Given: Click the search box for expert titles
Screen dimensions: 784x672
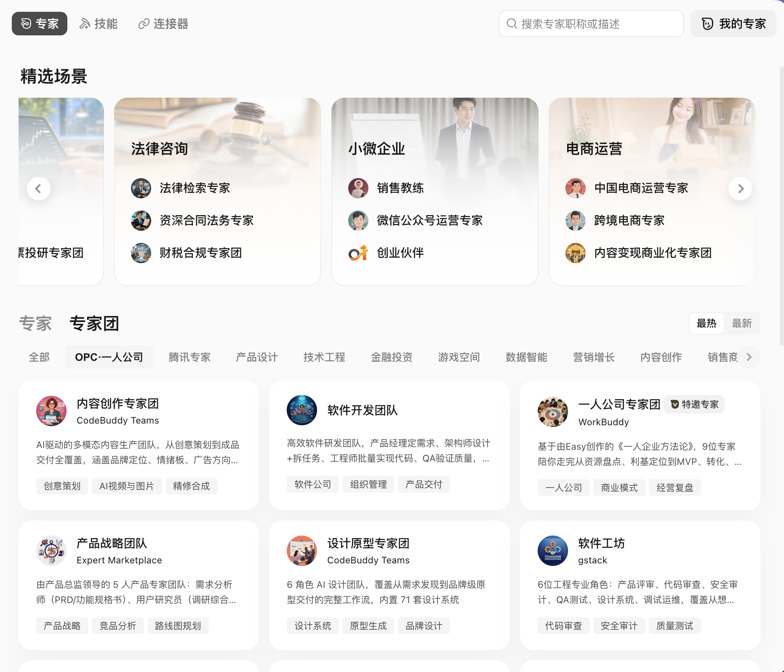Looking at the screenshot, I should click(x=591, y=24).
